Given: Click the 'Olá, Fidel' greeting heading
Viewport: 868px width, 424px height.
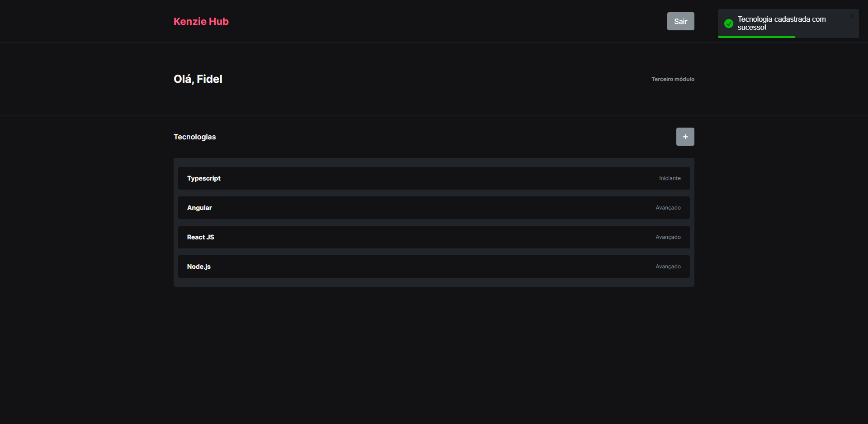Looking at the screenshot, I should pyautogui.click(x=198, y=79).
